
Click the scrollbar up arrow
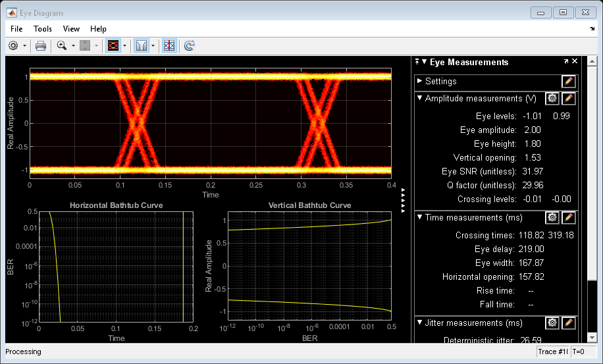coord(592,61)
